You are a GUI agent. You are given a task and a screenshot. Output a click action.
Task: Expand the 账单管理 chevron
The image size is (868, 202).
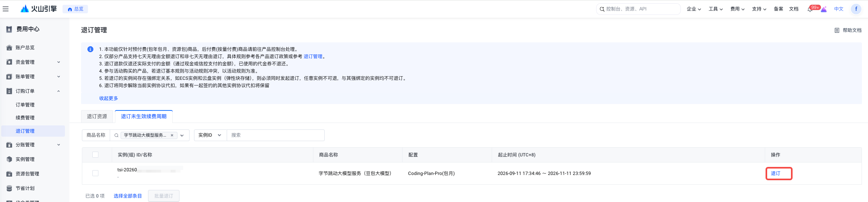tap(58, 77)
